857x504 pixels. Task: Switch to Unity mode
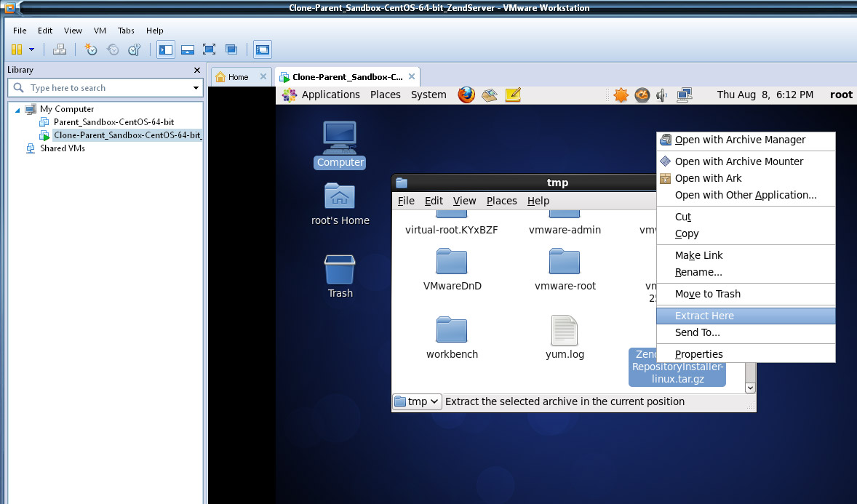(x=231, y=49)
